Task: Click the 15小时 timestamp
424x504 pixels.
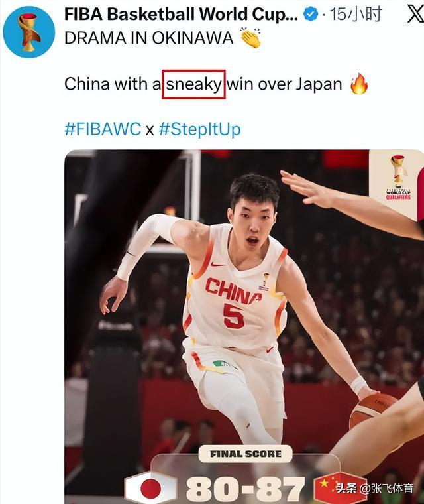Action: [x=356, y=15]
